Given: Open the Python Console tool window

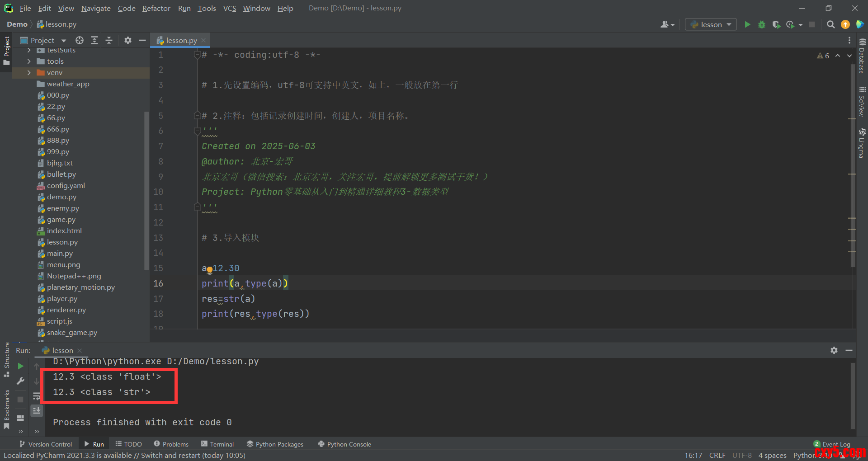Looking at the screenshot, I should [x=344, y=444].
